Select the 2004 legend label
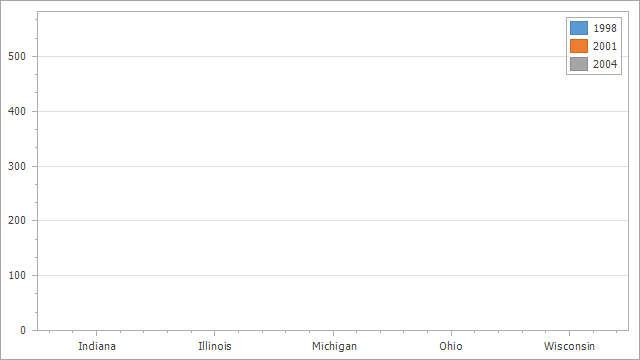This screenshot has width=640, height=360. [604, 64]
